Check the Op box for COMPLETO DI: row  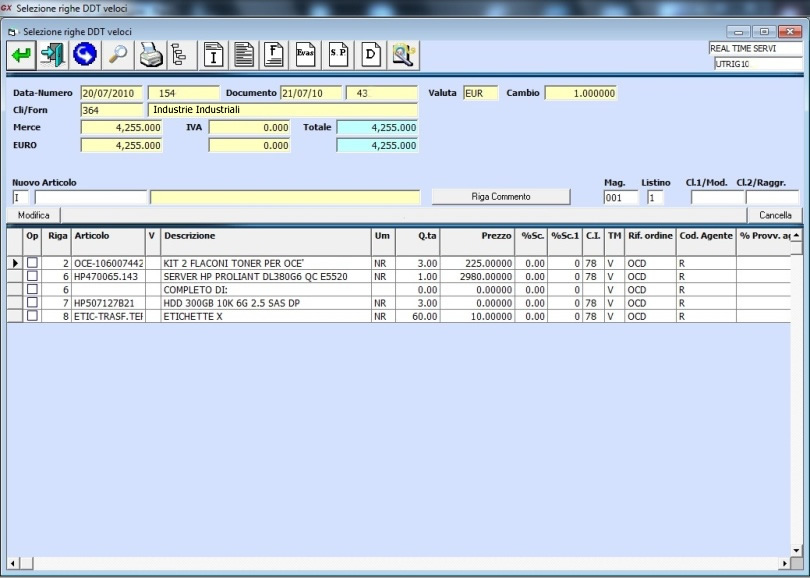click(x=32, y=289)
